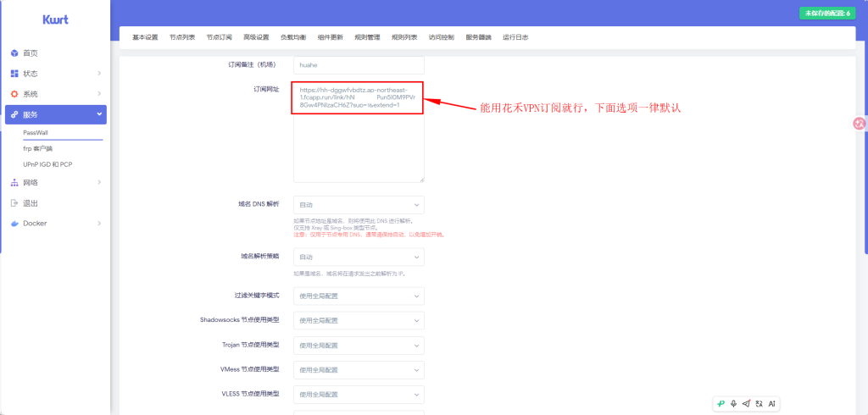
Task: Open frp 客户端 in the sidebar
Action: tap(38, 149)
